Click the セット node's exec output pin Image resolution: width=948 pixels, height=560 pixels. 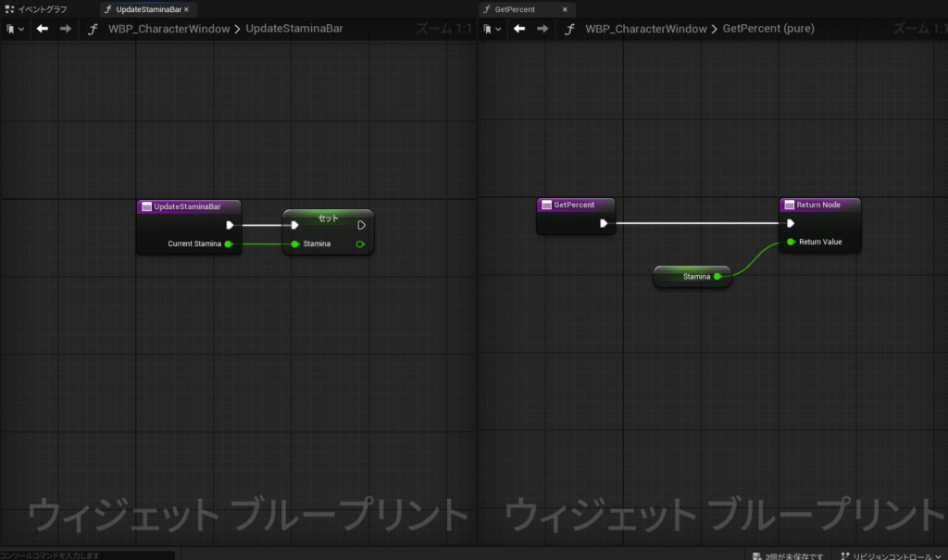[x=362, y=225]
